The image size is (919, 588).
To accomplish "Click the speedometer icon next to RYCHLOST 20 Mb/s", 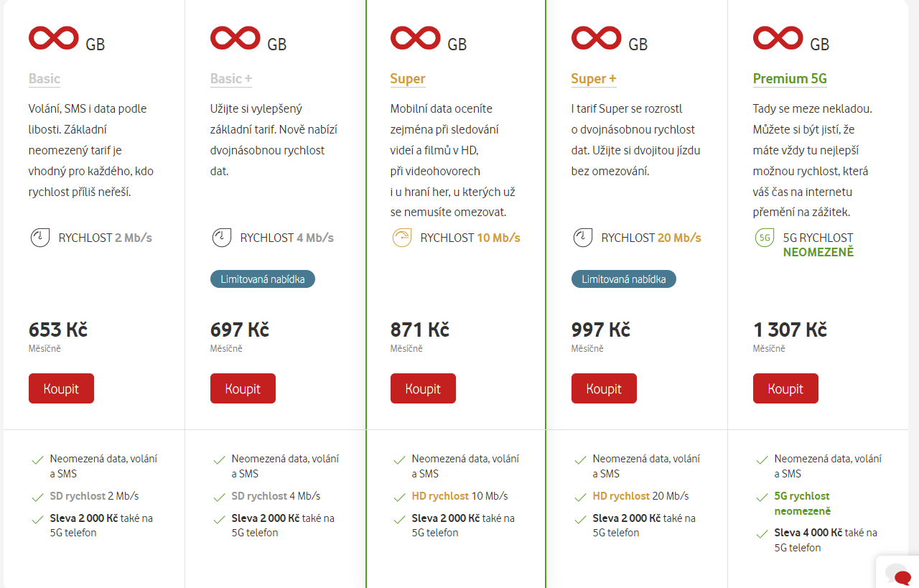I will point(583,238).
